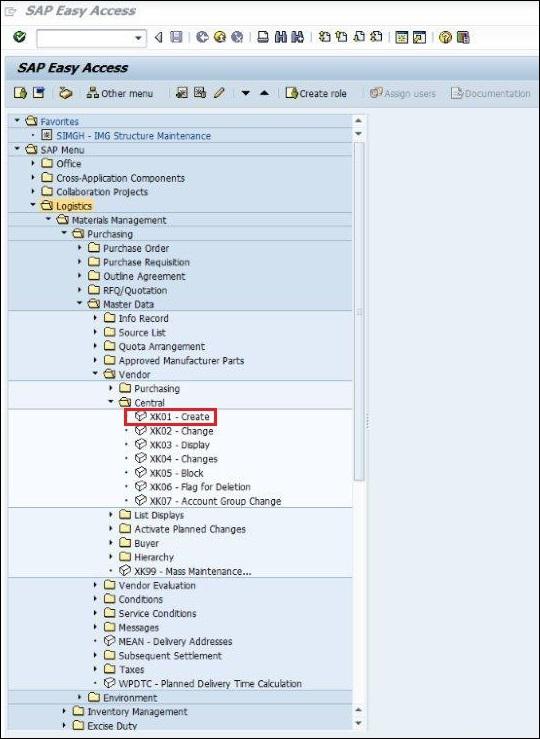The width and height of the screenshot is (540, 739).
Task: Select the Approved Manufacturer Parts folder
Action: 181,361
